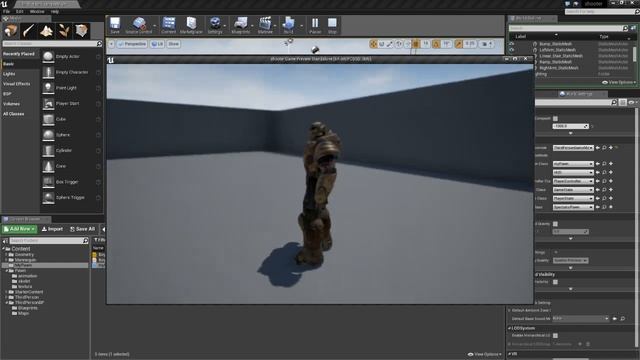This screenshot has height=360, width=640.
Task: Collapse the Content root folder
Action: pyautogui.click(x=4, y=249)
